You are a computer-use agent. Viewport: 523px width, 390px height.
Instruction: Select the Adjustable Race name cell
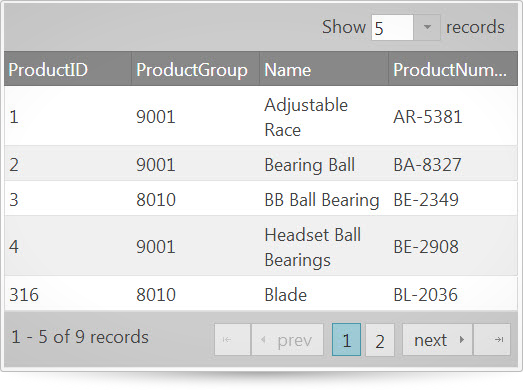click(x=324, y=116)
